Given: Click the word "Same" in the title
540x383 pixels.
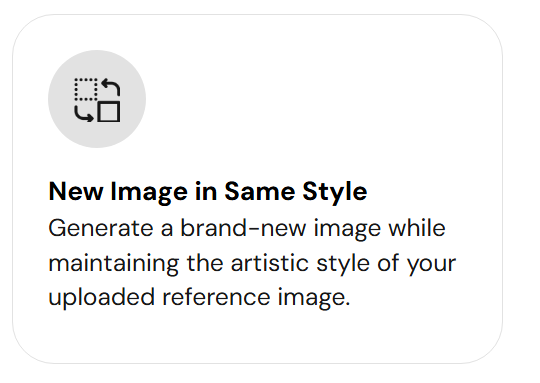Looking at the screenshot, I should click(x=260, y=192).
